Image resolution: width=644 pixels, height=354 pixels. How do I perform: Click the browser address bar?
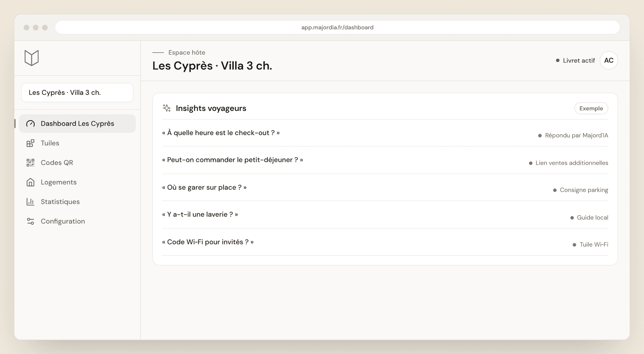(337, 27)
